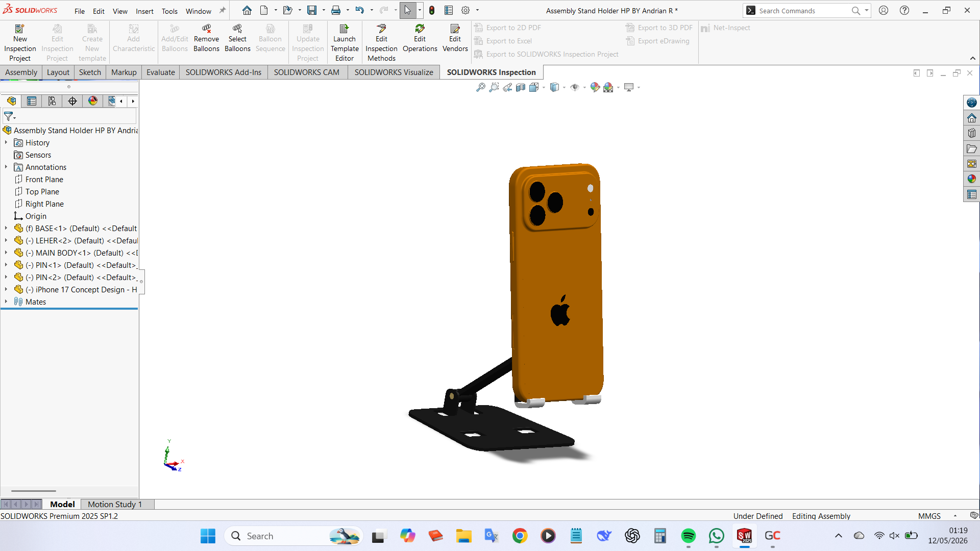Expand the BASE<1> component
Image resolution: width=980 pixels, height=551 pixels.
tap(6, 229)
